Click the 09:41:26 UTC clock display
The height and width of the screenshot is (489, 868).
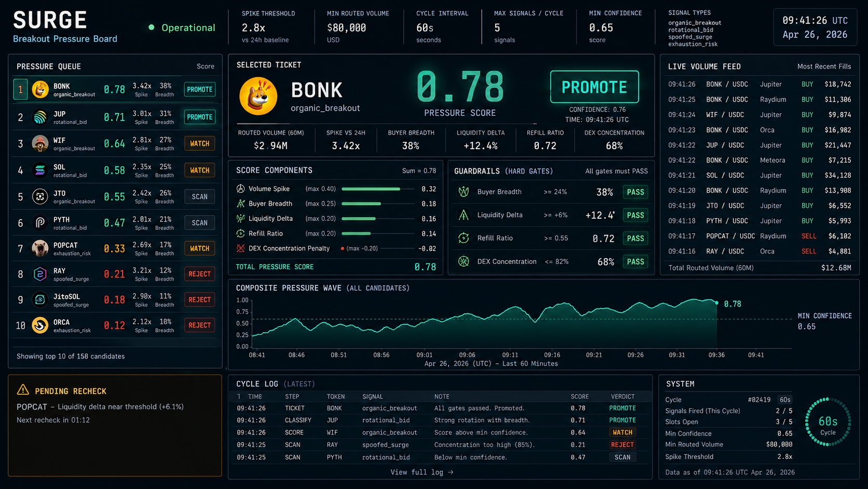[815, 21]
